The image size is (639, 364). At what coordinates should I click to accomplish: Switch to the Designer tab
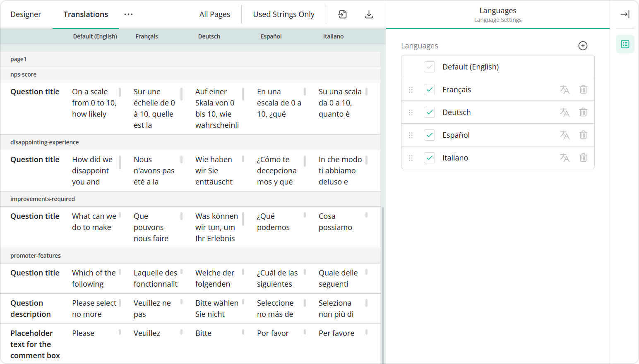[26, 14]
